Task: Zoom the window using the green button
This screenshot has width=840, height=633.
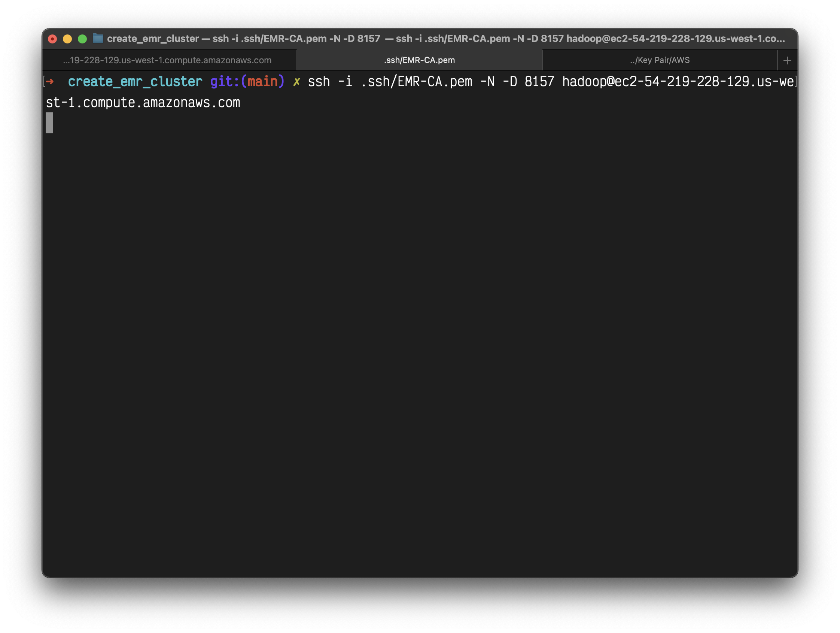Action: click(82, 39)
